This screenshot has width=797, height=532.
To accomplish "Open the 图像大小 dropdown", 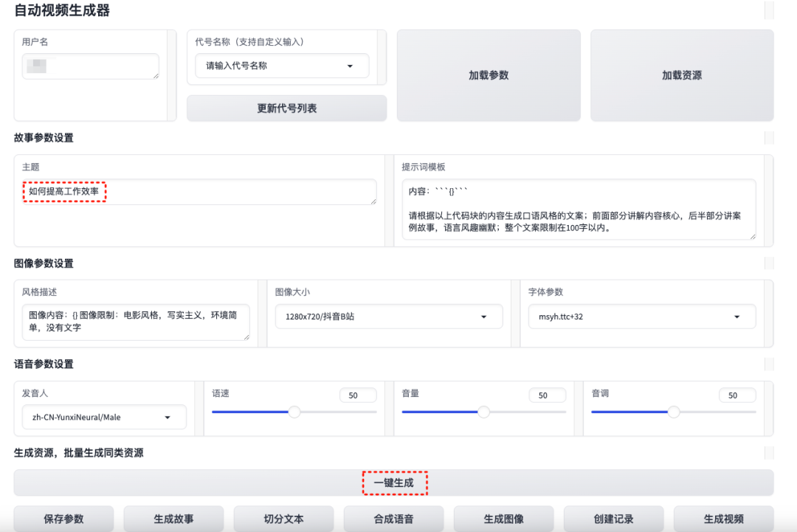I will (389, 317).
